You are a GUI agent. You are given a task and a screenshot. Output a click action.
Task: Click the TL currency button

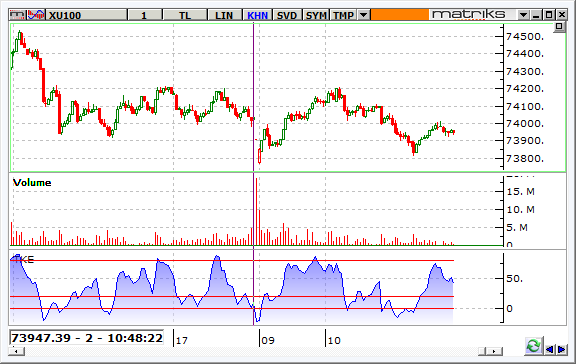(x=185, y=15)
